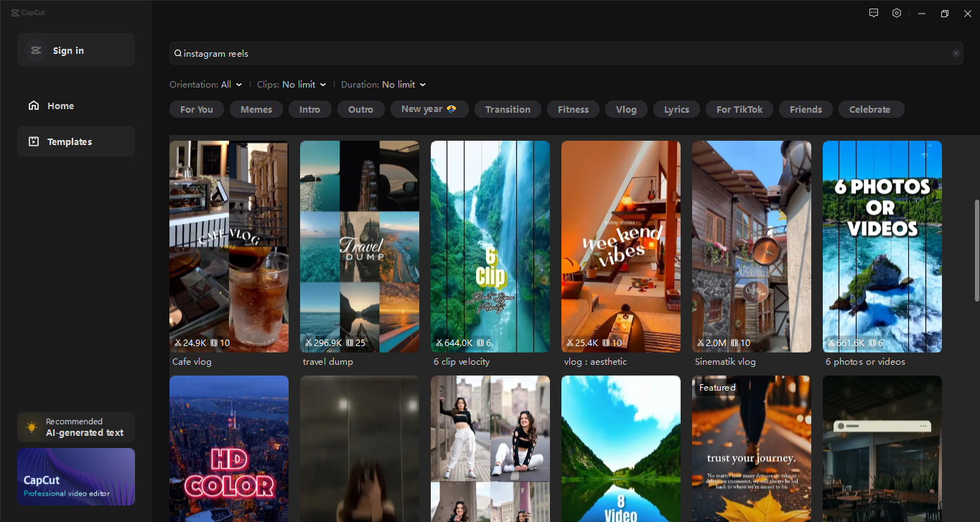This screenshot has height=522, width=980.
Task: Click the Sign in avatar icon
Action: 36,50
